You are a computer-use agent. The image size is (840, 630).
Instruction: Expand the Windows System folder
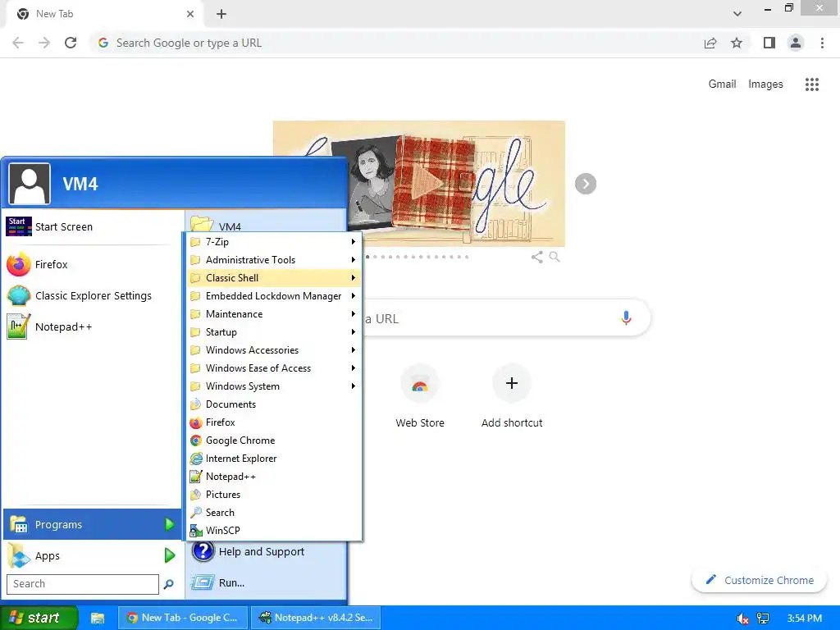[274, 386]
